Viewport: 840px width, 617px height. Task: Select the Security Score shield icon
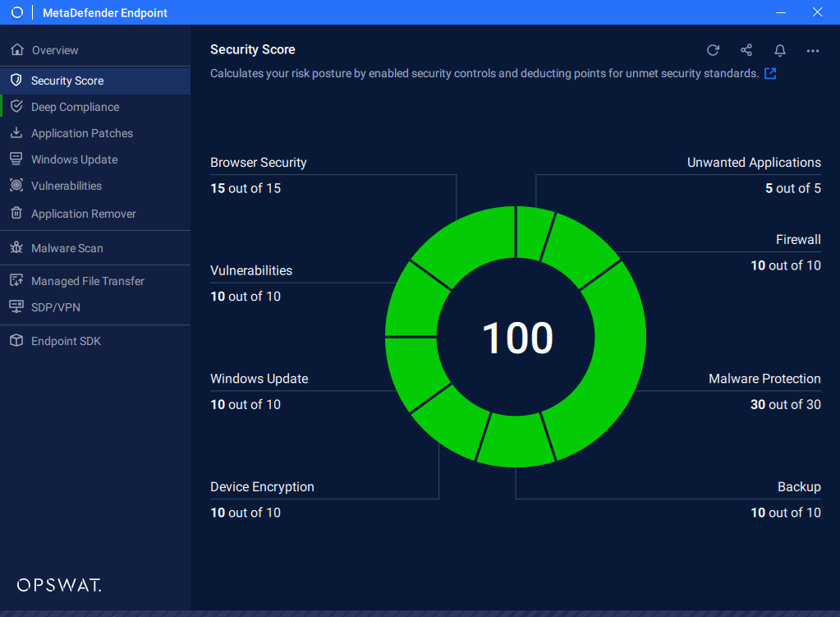point(16,80)
